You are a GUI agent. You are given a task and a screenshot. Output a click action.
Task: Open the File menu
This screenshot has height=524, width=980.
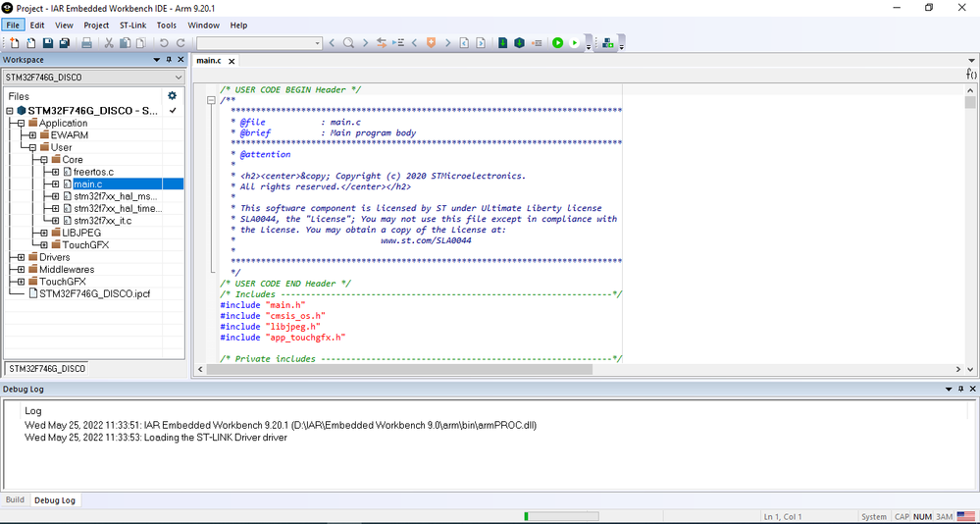pyautogui.click(x=13, y=25)
